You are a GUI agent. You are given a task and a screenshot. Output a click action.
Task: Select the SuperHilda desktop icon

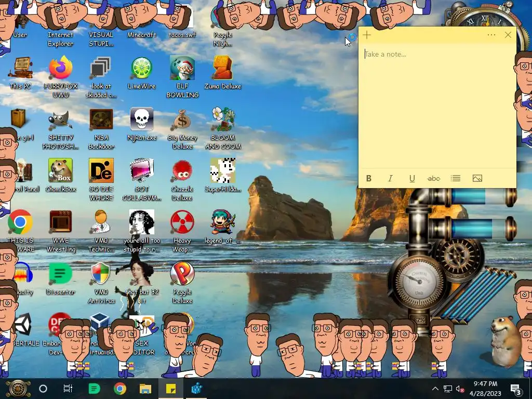(x=222, y=170)
